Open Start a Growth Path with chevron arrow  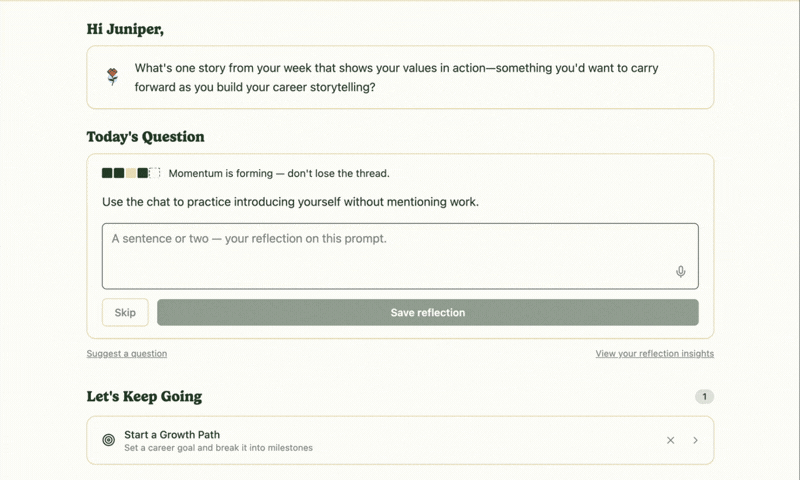(x=695, y=440)
